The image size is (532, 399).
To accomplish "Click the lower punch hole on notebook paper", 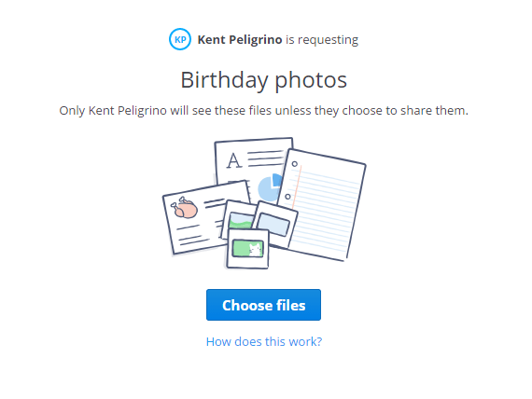I will (287, 197).
